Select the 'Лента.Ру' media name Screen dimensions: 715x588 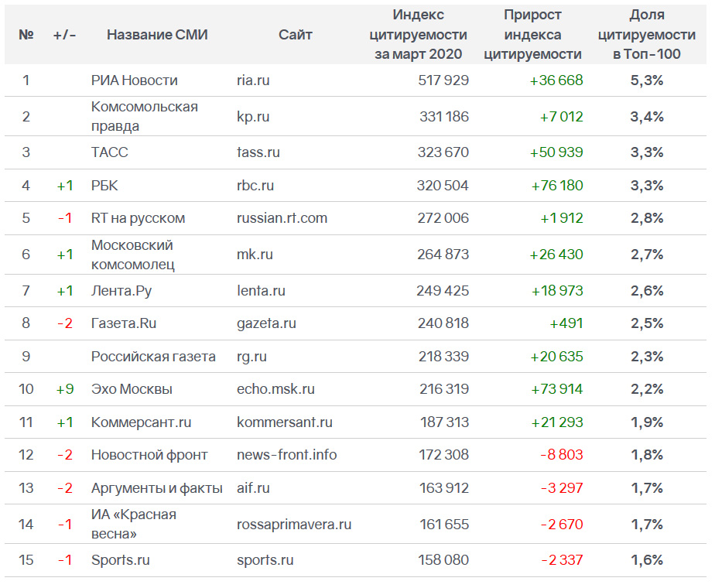click(121, 291)
